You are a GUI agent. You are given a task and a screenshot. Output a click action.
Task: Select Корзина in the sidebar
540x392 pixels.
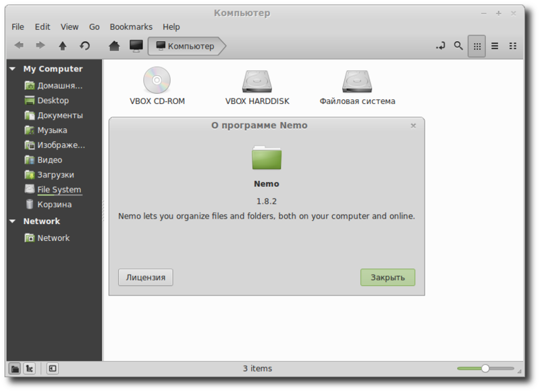click(55, 204)
